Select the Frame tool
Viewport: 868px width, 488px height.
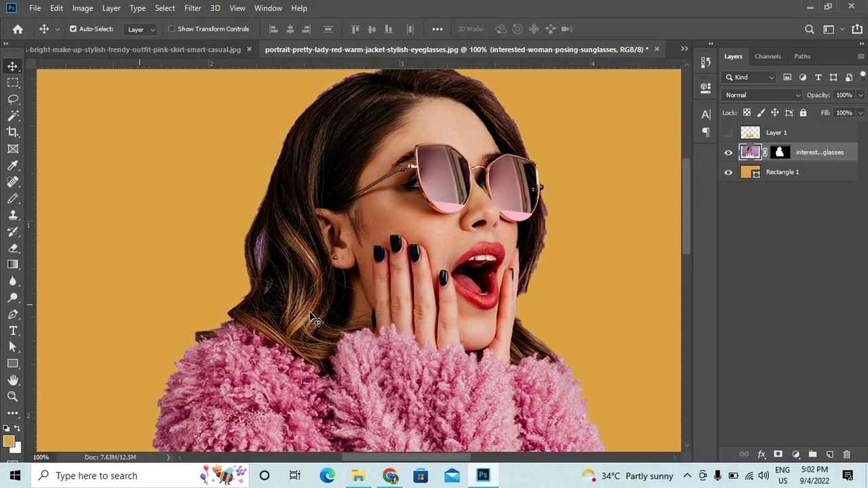pyautogui.click(x=13, y=149)
